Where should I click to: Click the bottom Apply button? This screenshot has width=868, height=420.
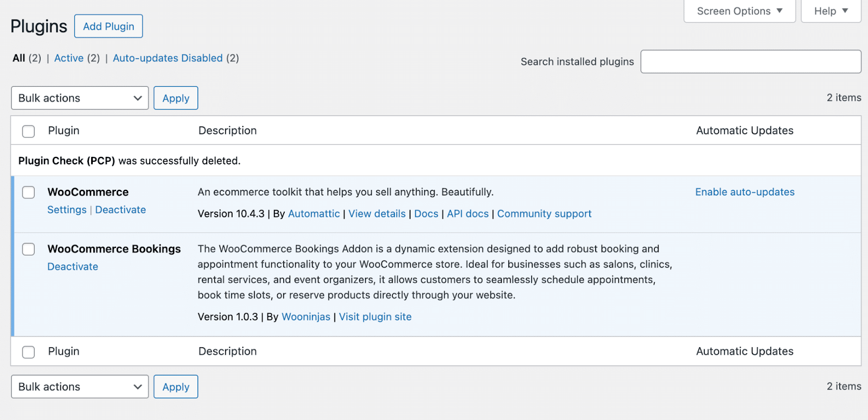tap(176, 387)
